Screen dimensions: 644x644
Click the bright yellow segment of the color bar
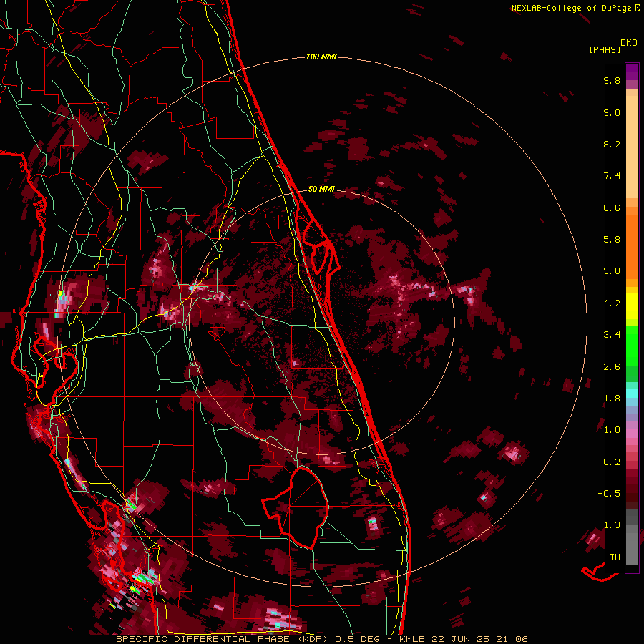tap(632, 306)
